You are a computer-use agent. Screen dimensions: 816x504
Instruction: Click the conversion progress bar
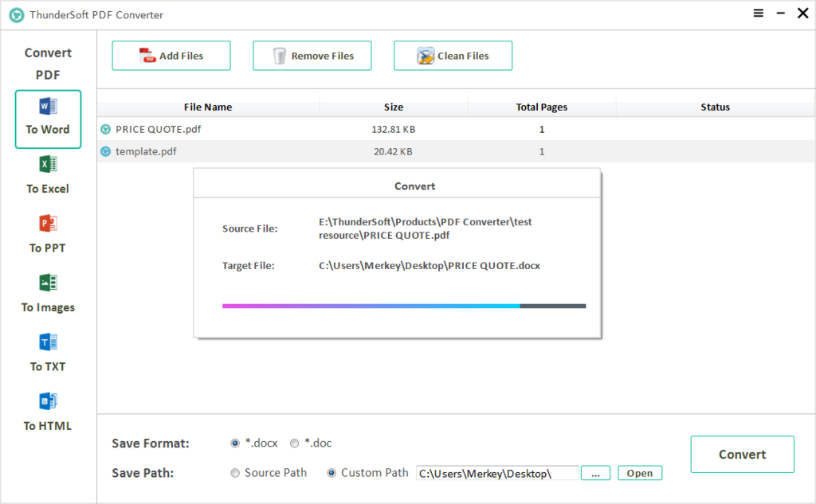pyautogui.click(x=404, y=306)
